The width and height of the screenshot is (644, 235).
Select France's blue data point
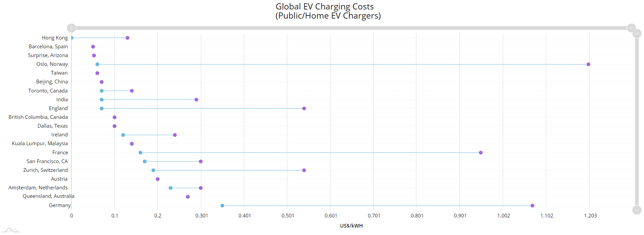141,153
